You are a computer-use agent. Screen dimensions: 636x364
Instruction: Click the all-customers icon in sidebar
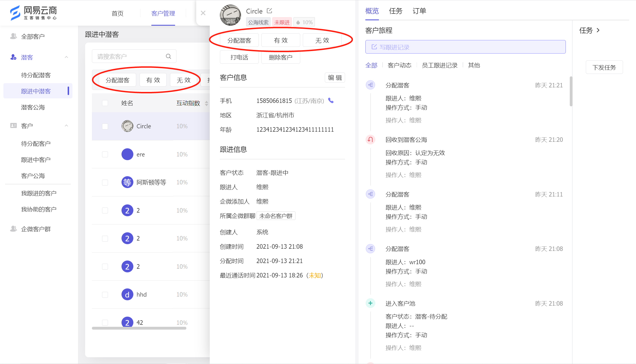[x=13, y=36]
